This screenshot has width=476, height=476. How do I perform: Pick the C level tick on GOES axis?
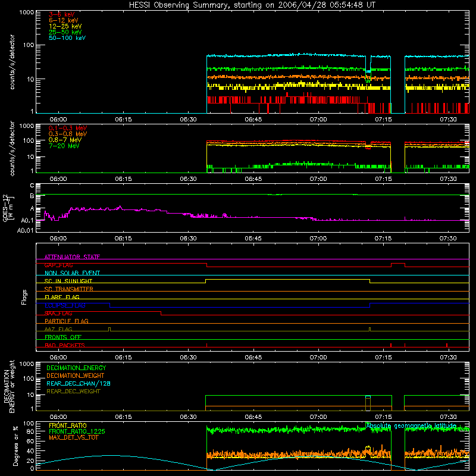click(32, 186)
